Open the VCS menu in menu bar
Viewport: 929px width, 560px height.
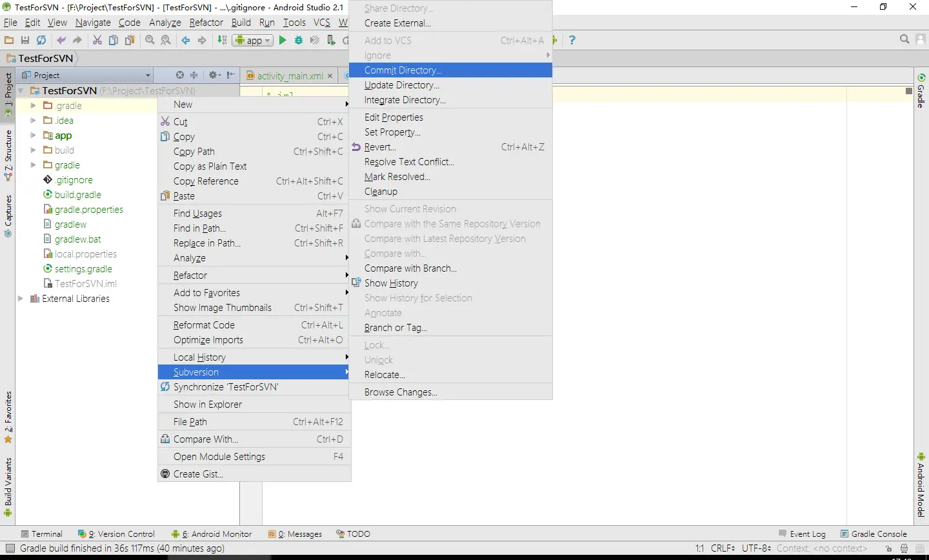(x=321, y=23)
